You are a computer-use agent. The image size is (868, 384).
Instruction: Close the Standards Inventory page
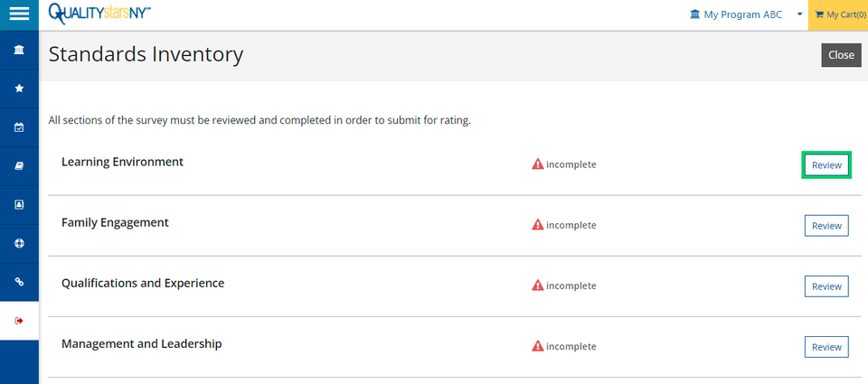tap(841, 55)
